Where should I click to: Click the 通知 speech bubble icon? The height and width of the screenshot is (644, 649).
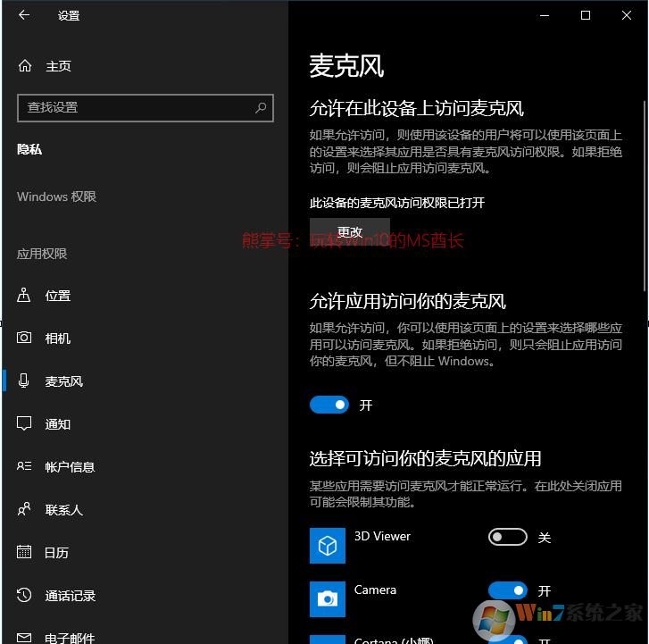coord(23,423)
